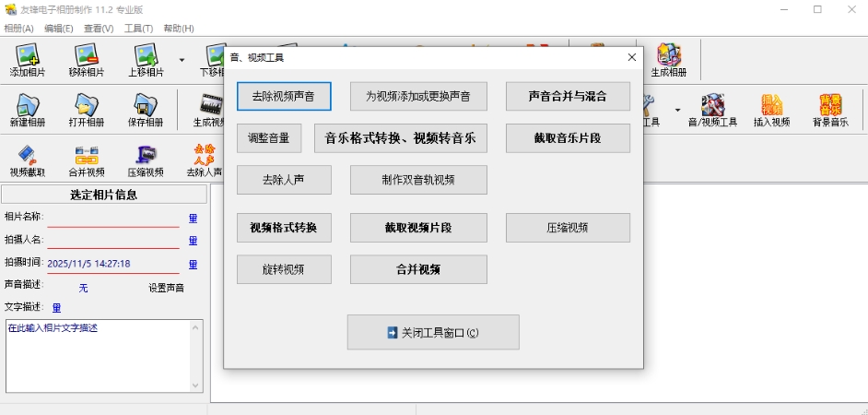
Task: Click the 添加相片 add photo icon
Action: [27, 60]
